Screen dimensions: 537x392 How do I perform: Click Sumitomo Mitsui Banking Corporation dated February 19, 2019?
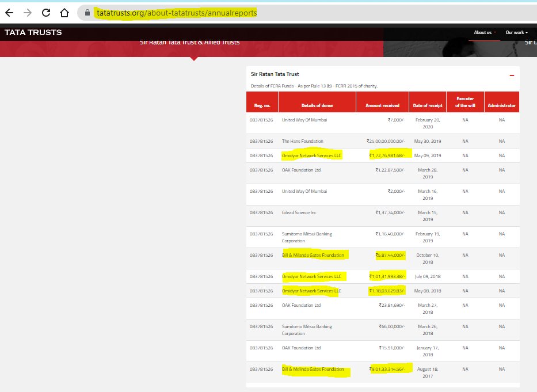click(x=307, y=237)
